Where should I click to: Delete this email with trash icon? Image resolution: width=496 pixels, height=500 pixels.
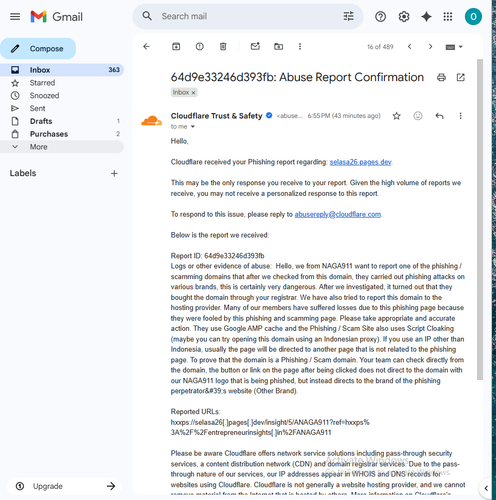[x=223, y=47]
